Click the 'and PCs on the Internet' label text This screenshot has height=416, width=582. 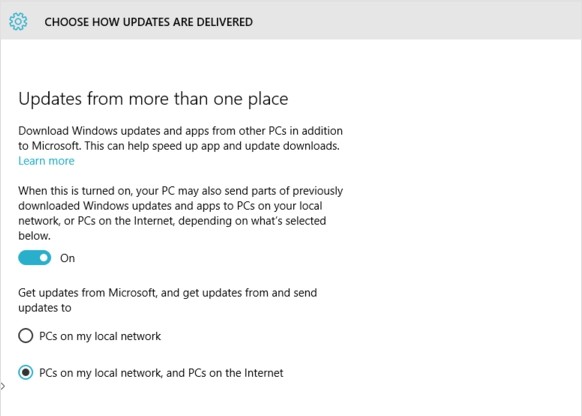click(225, 373)
